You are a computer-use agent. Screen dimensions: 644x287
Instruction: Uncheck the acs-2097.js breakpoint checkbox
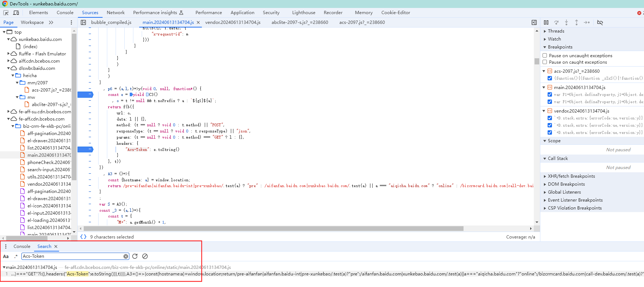pyautogui.click(x=550, y=78)
